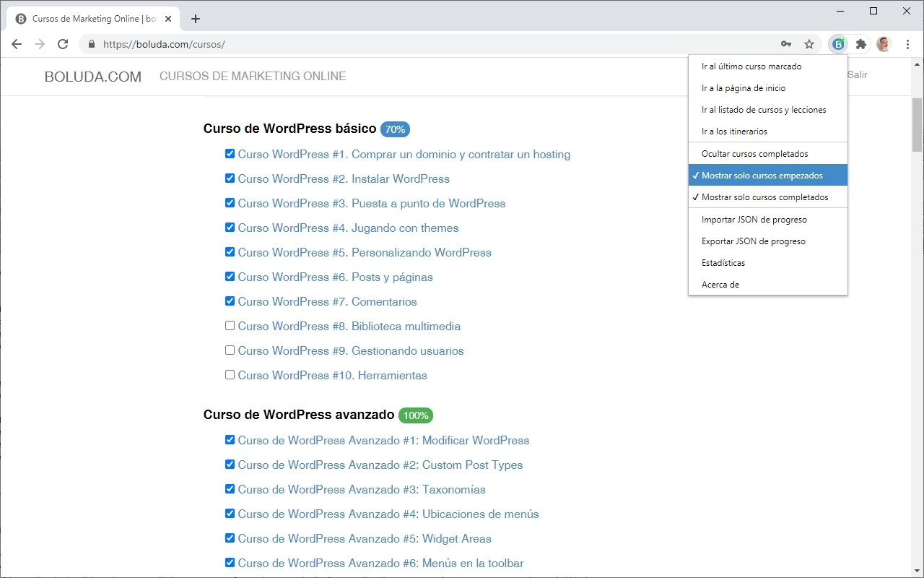
Task: Select 'Importar JSON de progreso'
Action: [768, 220]
